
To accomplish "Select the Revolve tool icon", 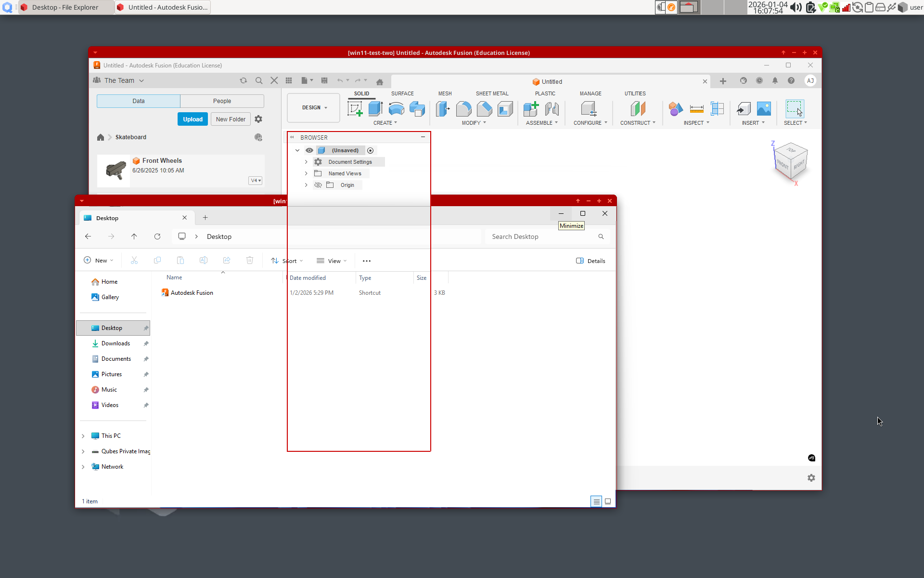I will tap(396, 109).
